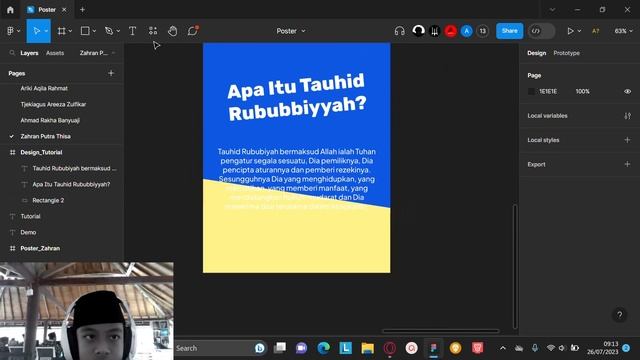Open Microsoft Edge in taskbar
This screenshot has height=360, width=640.
click(324, 348)
